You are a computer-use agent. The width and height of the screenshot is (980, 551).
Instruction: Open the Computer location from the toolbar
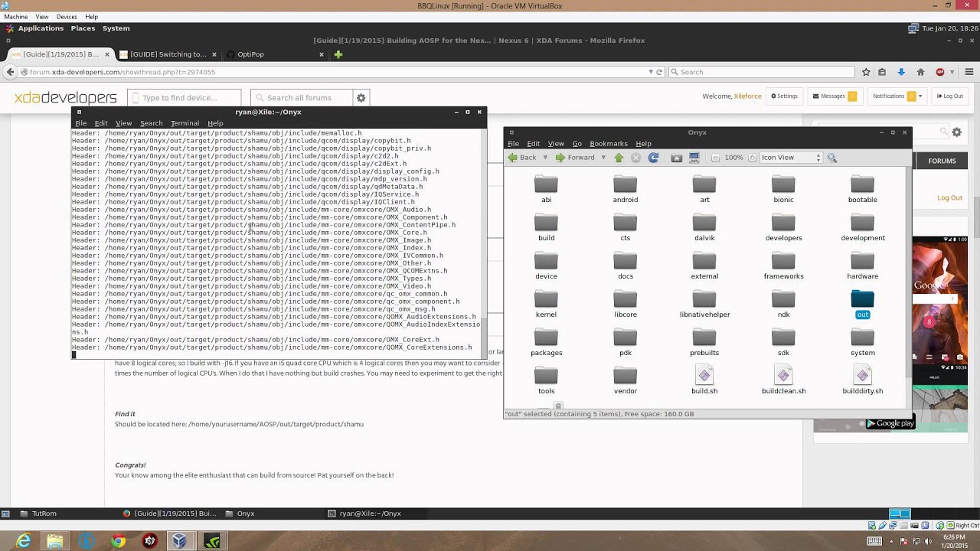click(694, 158)
